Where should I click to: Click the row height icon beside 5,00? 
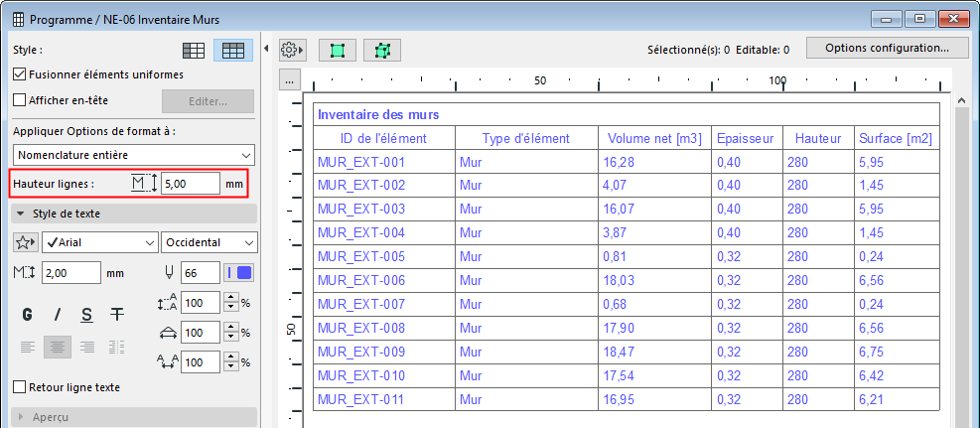click(x=144, y=184)
